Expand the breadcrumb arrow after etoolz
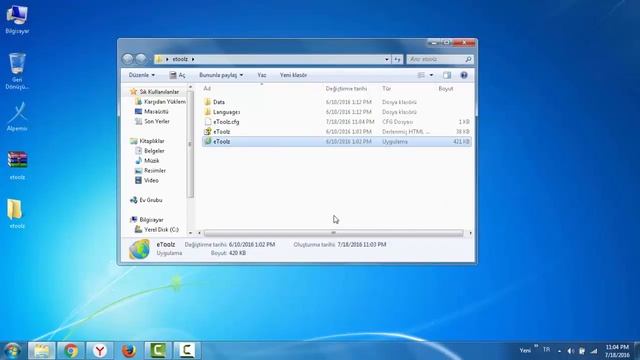This screenshot has height=360, width=640. point(193,59)
